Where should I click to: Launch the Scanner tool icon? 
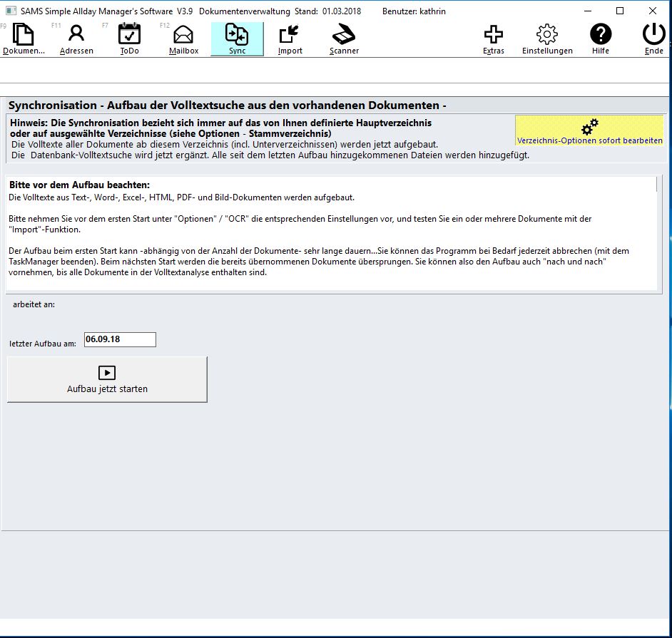pos(342,34)
